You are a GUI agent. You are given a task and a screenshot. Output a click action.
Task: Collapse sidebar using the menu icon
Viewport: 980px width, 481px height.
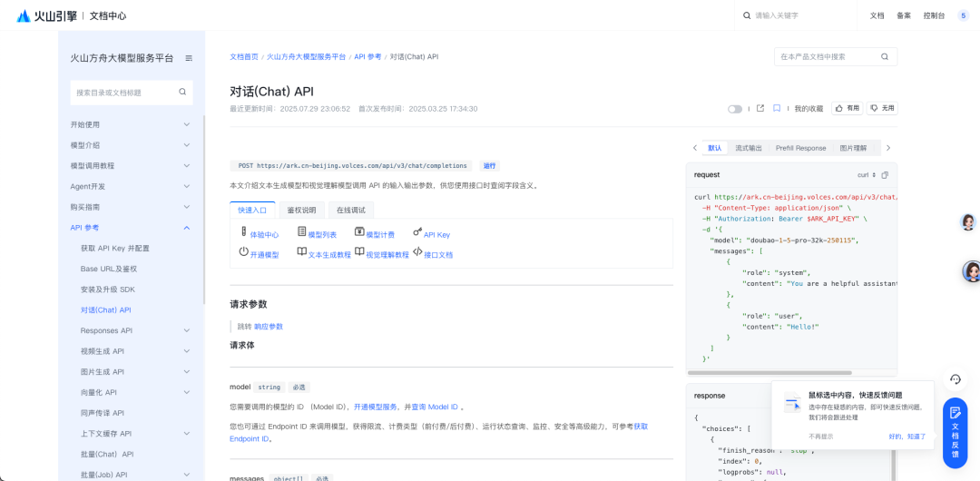(189, 58)
